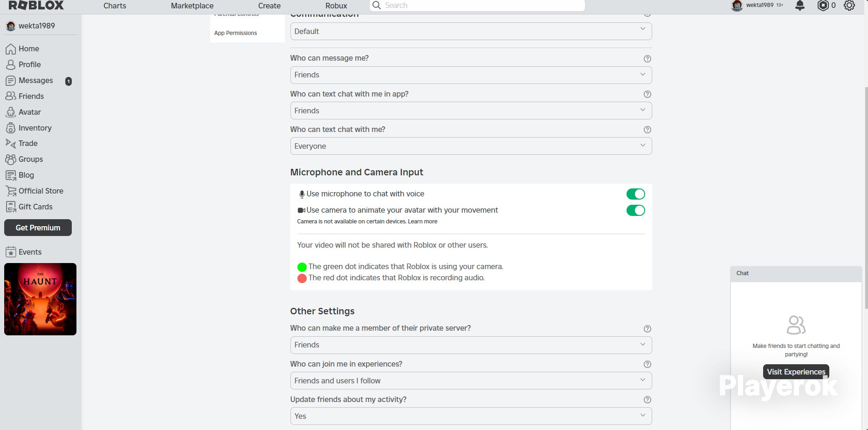The width and height of the screenshot is (868, 430).
Task: Click the Groups icon in sidebar
Action: (11, 160)
